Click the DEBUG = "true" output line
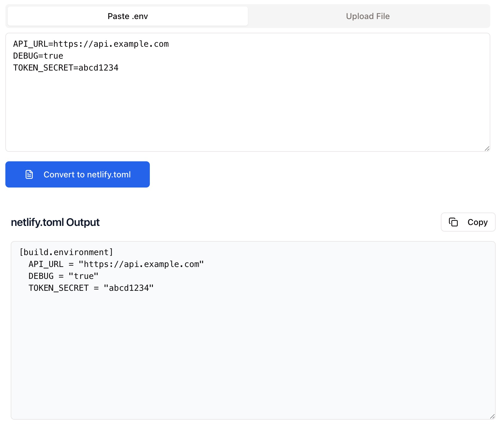This screenshot has width=504, height=428. 63,276
